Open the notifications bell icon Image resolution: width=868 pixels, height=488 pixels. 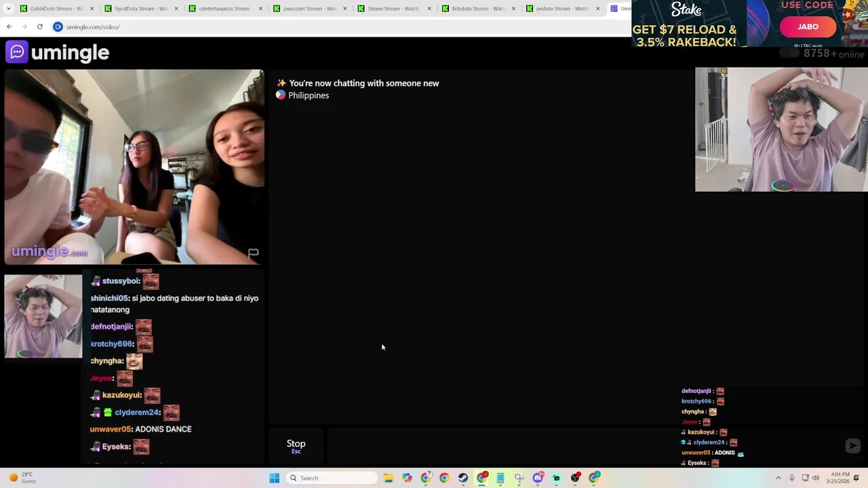point(856,478)
